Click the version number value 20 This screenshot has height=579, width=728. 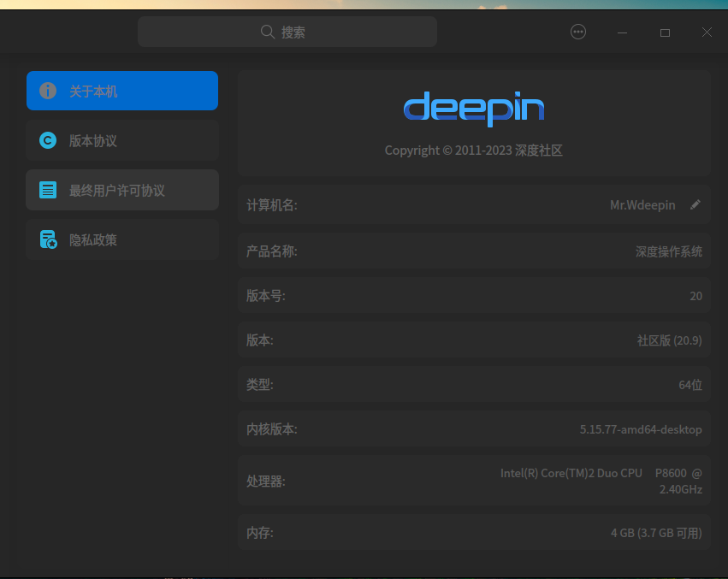click(696, 296)
